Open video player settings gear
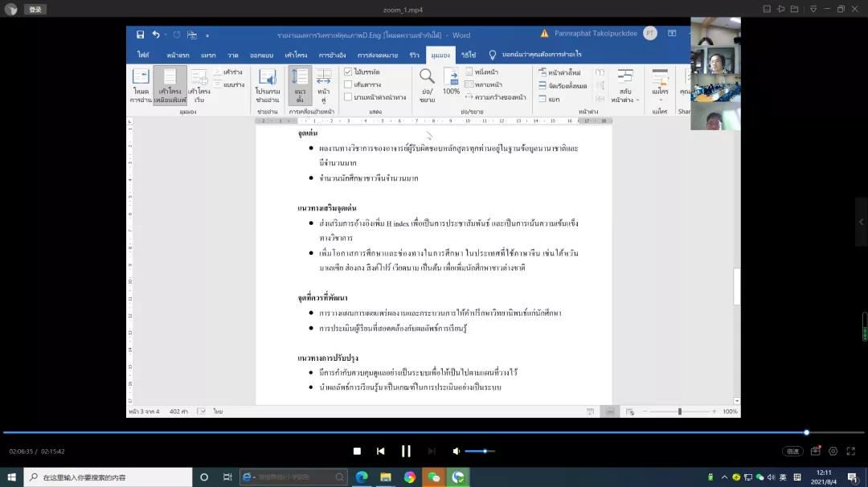868x487 pixels. [x=833, y=451]
